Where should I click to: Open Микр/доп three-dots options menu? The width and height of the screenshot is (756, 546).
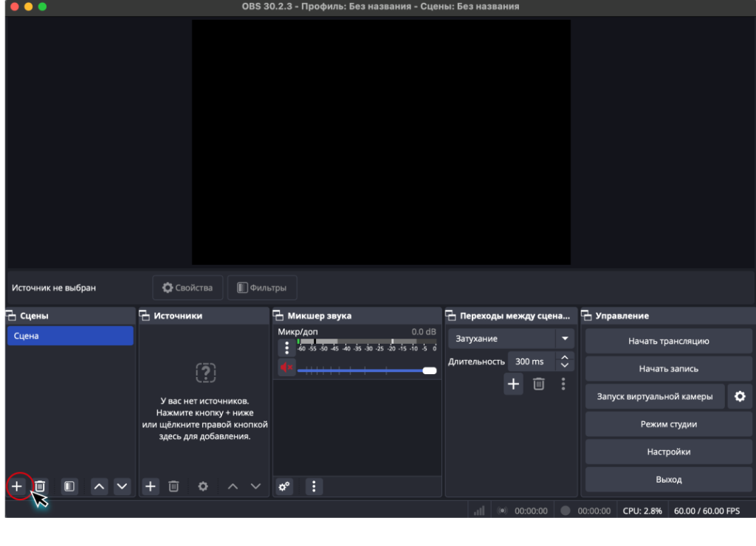(286, 348)
